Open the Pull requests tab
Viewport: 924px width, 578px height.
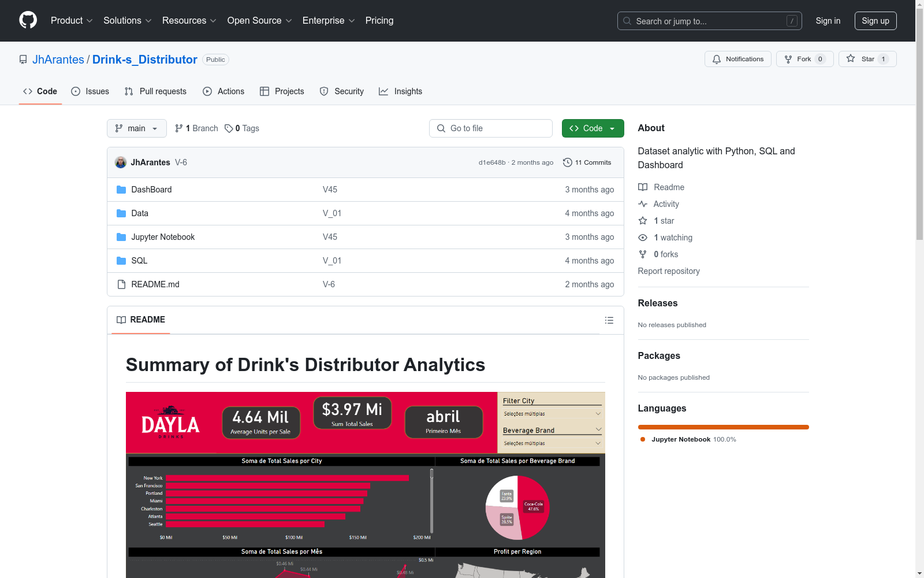(155, 91)
